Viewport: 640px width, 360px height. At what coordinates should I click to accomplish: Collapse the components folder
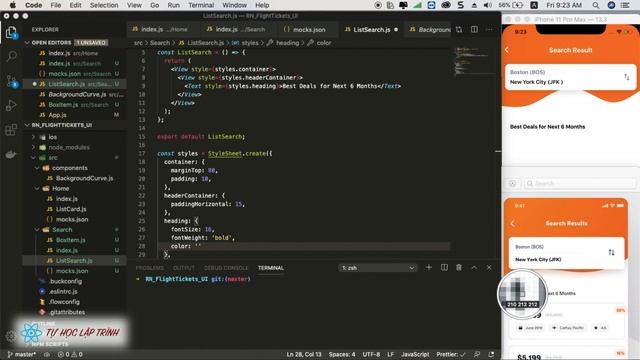69,168
